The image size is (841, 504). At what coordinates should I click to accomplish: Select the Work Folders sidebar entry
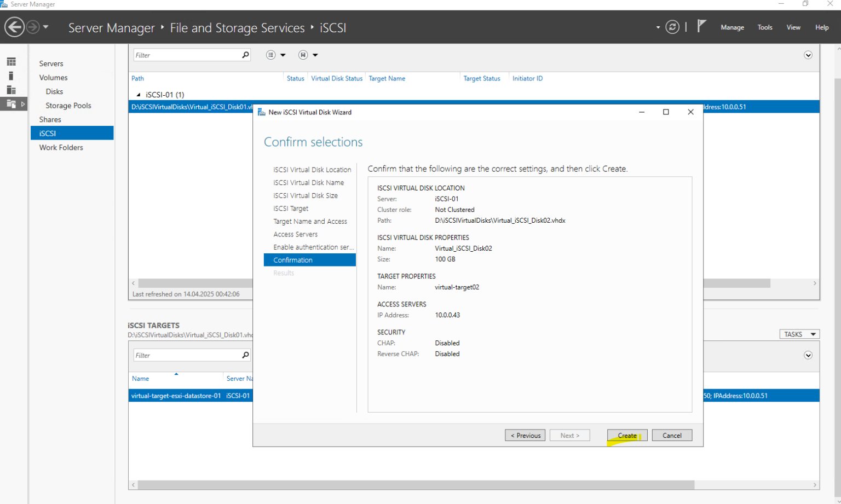[60, 147]
